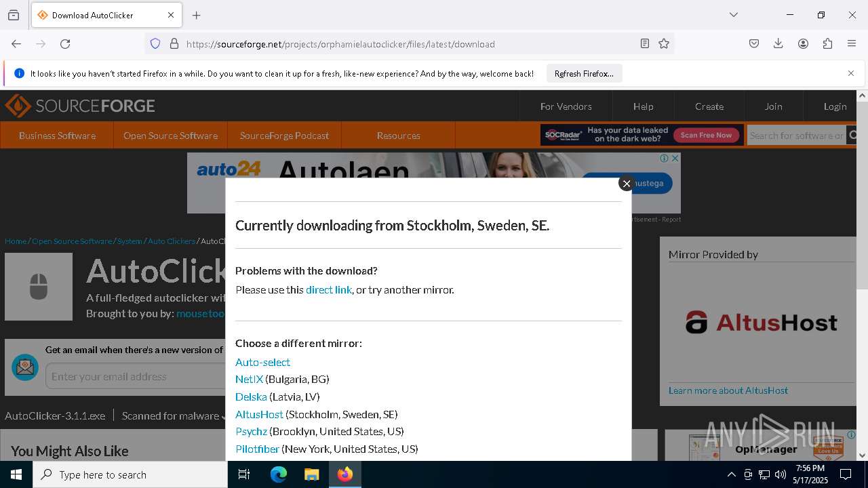The width and height of the screenshot is (868, 488).
Task: Click the tracking protection shield icon
Action: click(155, 43)
